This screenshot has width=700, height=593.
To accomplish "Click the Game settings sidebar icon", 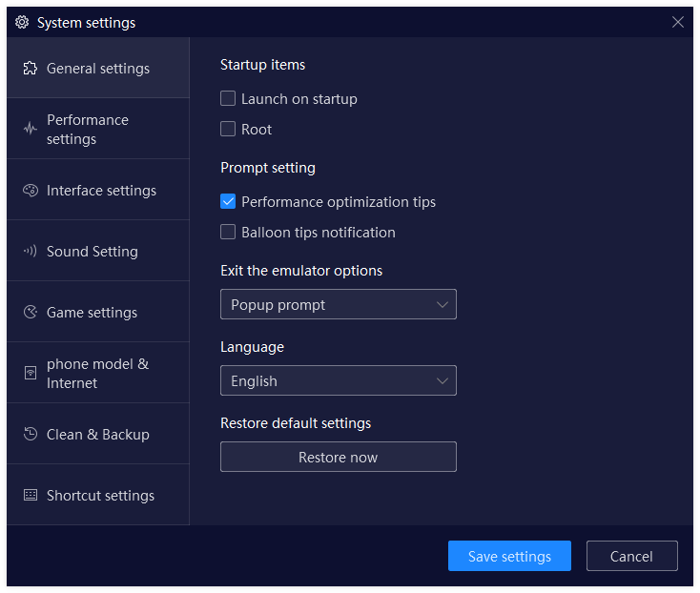I will click(x=31, y=313).
